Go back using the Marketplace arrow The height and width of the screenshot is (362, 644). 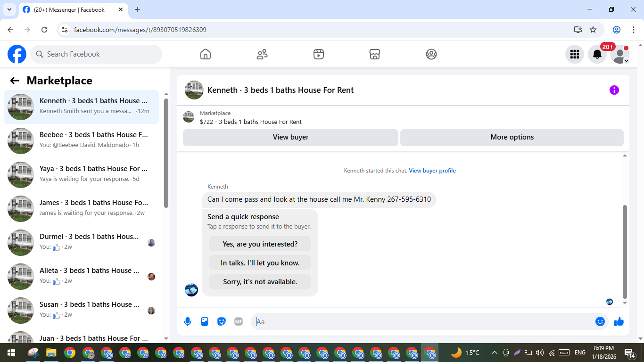pos(15,81)
